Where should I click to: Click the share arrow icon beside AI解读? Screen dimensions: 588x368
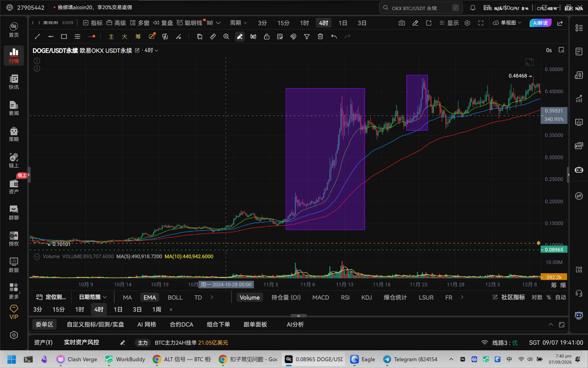(x=560, y=23)
